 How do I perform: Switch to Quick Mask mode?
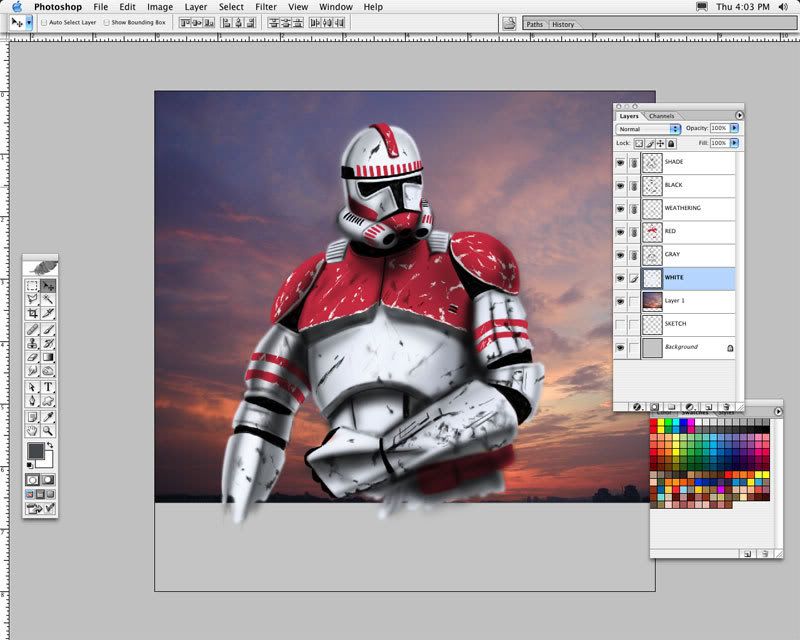(x=48, y=480)
